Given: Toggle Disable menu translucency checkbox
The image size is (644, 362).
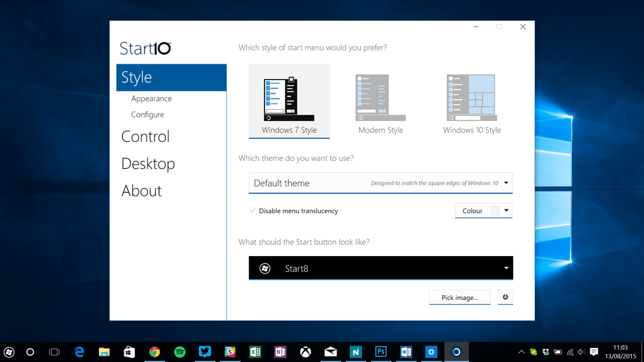Looking at the screenshot, I should point(252,211).
